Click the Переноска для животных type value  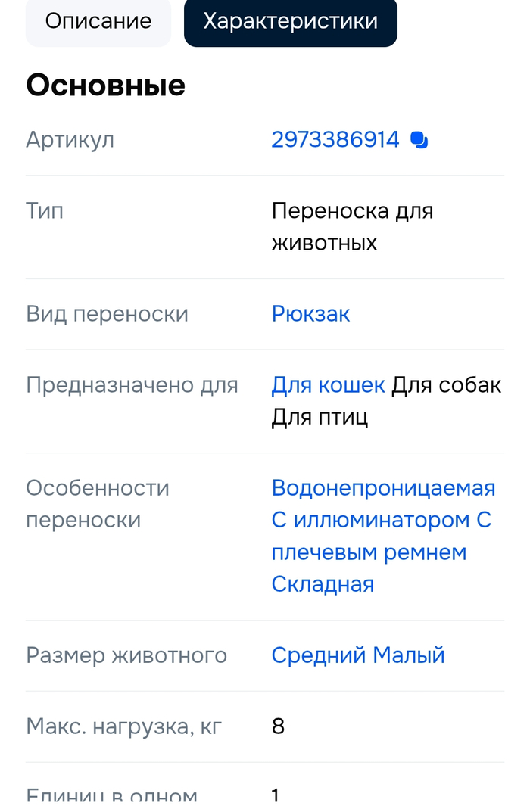click(x=352, y=226)
